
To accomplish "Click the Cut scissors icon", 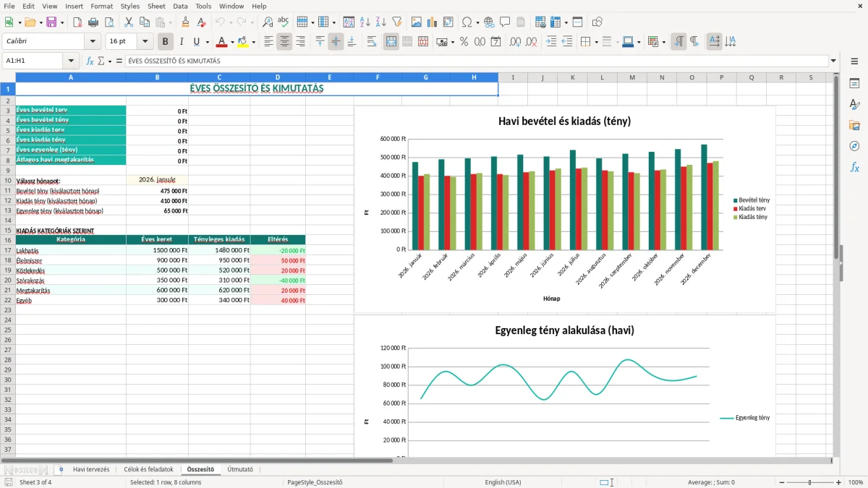I will point(128,22).
